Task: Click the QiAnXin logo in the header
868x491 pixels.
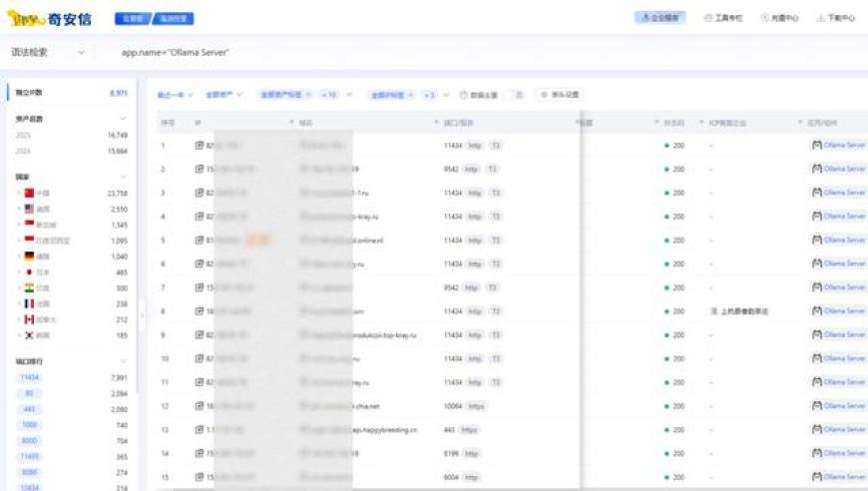Action: pos(49,19)
